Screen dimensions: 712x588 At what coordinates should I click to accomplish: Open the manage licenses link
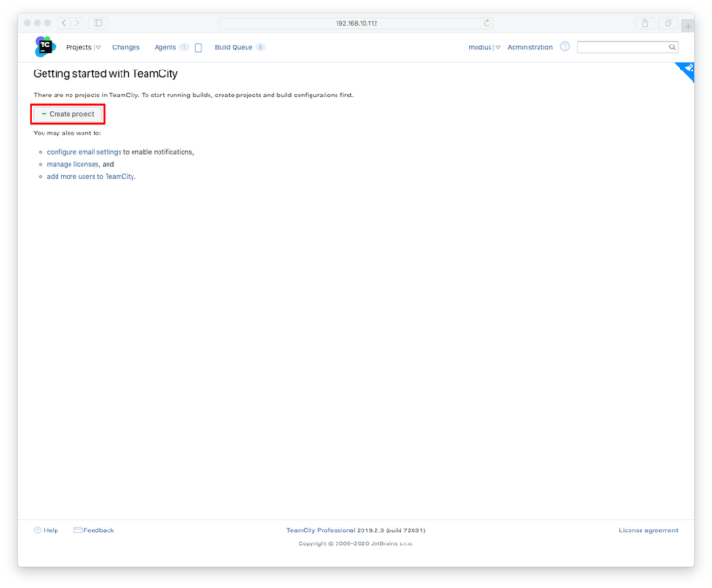(x=72, y=164)
